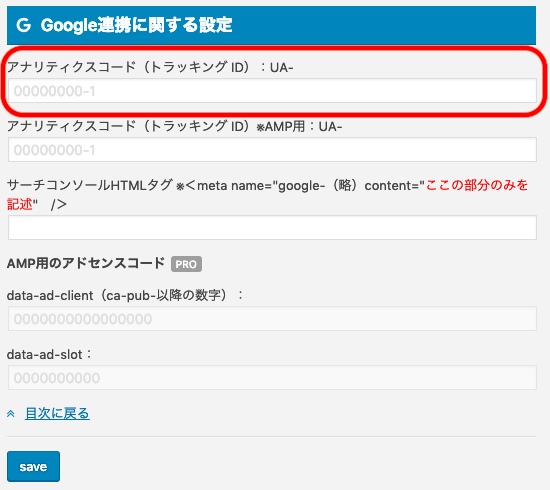Click the first アナリティクスコード UA- label
The width and height of the screenshot is (550, 490).
click(150, 67)
